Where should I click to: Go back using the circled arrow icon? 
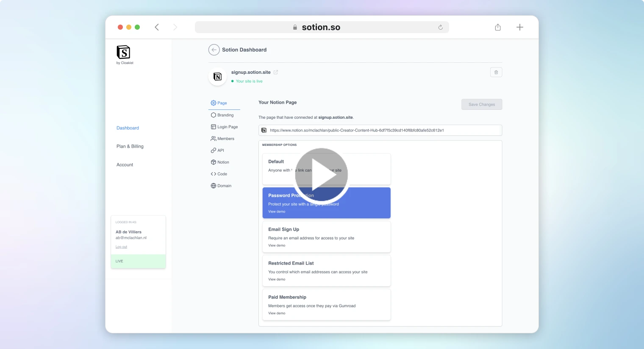click(x=214, y=50)
